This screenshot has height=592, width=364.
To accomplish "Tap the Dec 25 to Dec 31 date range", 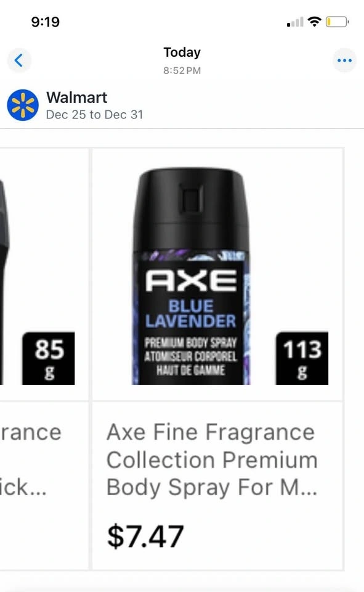I will [95, 115].
